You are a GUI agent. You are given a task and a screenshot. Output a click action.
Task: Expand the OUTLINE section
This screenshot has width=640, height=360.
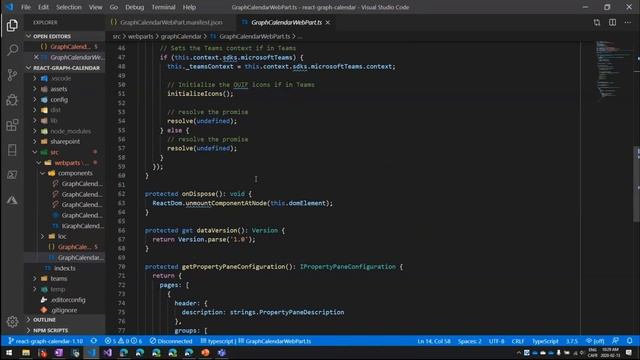(x=64, y=320)
